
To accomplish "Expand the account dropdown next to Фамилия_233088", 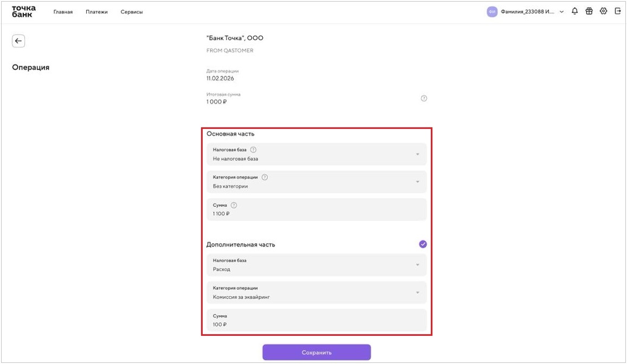I will click(x=561, y=11).
